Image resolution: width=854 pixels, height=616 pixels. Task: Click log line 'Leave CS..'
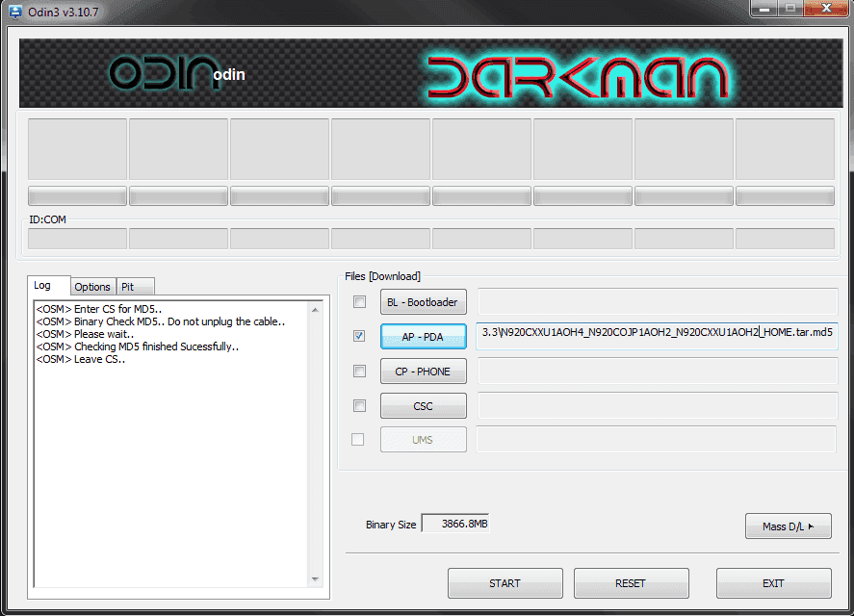pyautogui.click(x=81, y=359)
